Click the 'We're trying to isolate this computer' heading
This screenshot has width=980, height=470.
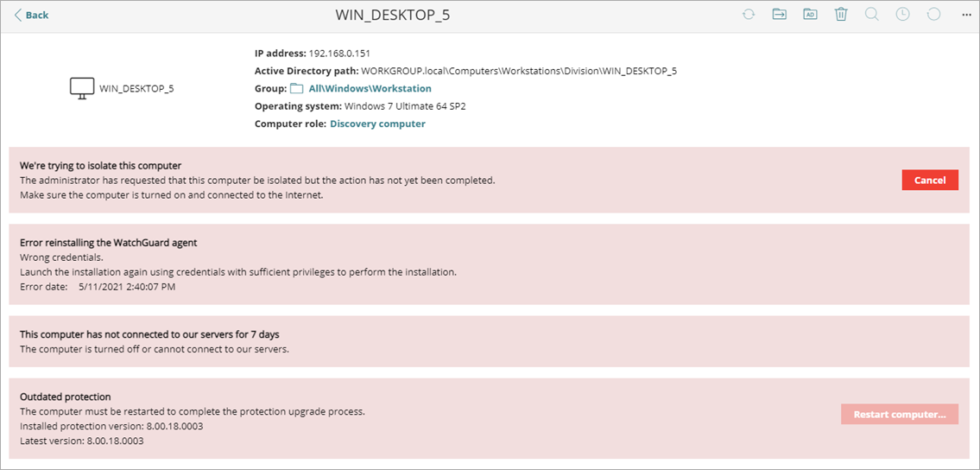point(100,165)
